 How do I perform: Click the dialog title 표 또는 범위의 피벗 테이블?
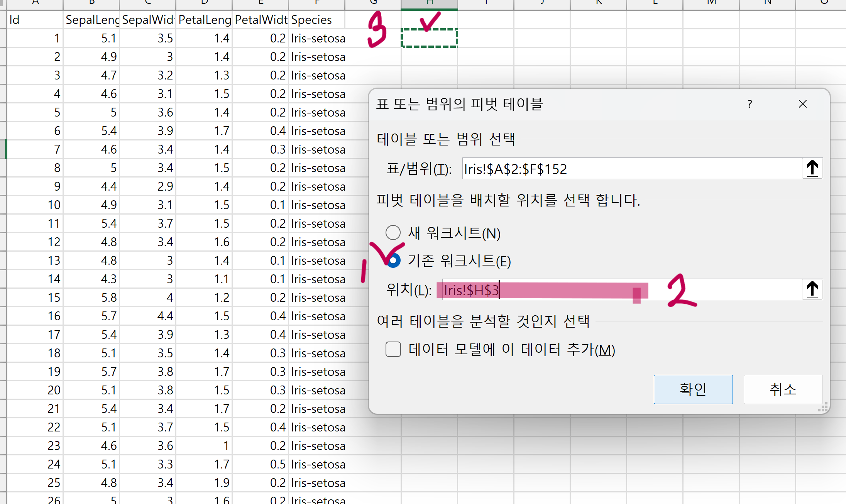[x=459, y=104]
